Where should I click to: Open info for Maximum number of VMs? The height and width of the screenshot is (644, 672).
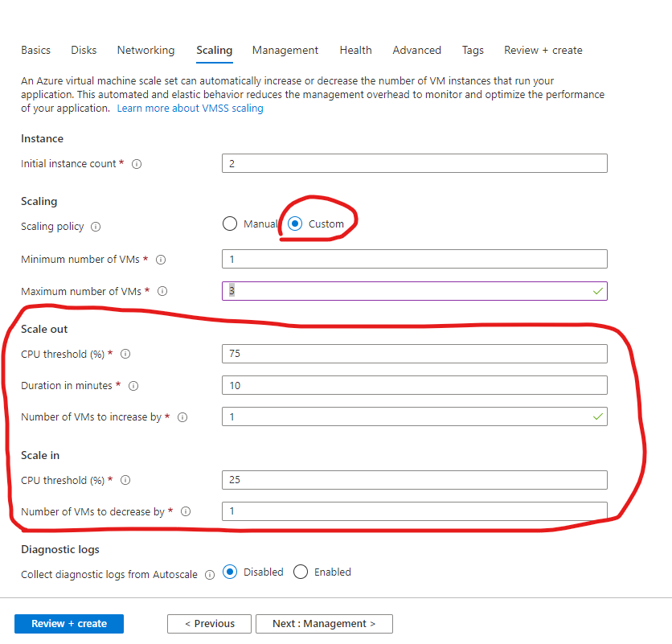[x=162, y=291]
